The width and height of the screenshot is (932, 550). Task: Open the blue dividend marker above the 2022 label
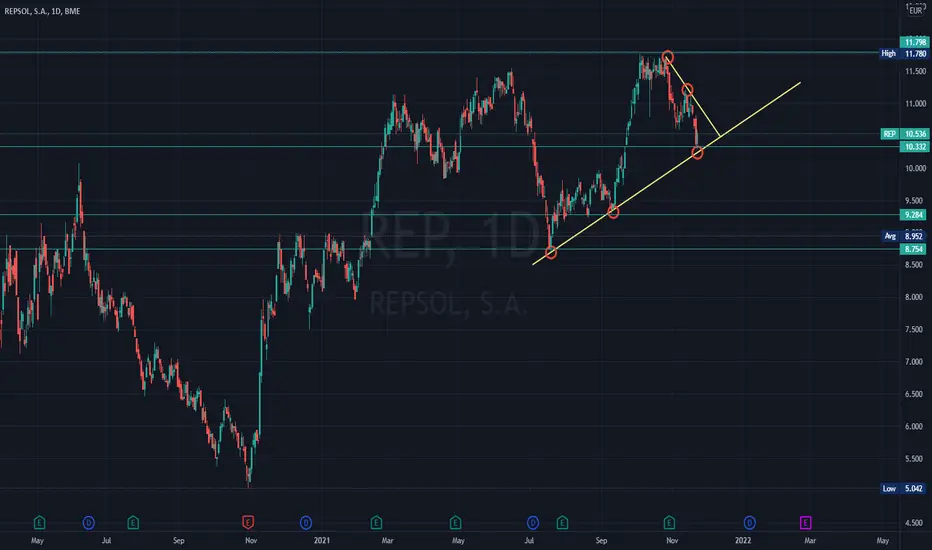[x=750, y=523]
